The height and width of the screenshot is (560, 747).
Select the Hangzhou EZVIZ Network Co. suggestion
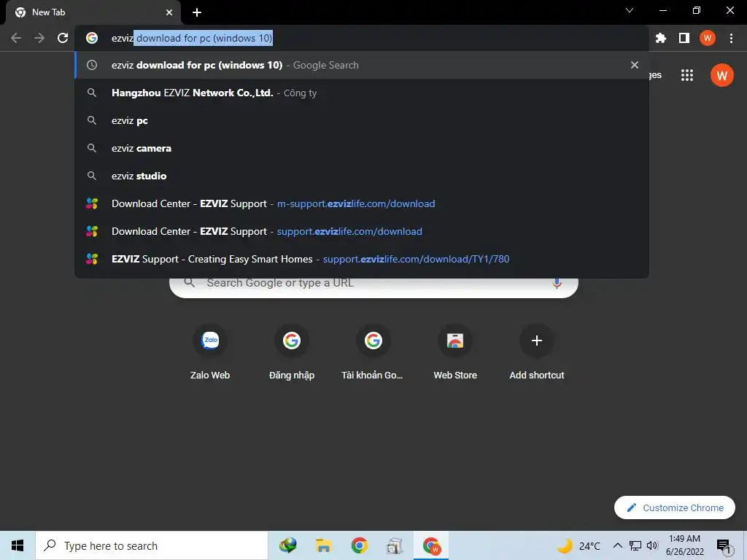pos(362,93)
